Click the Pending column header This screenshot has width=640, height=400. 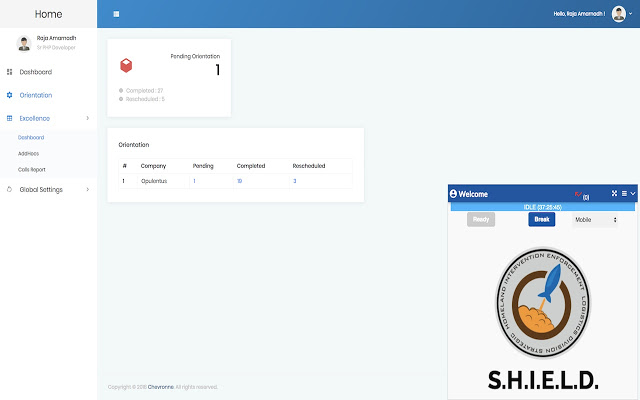click(x=203, y=166)
